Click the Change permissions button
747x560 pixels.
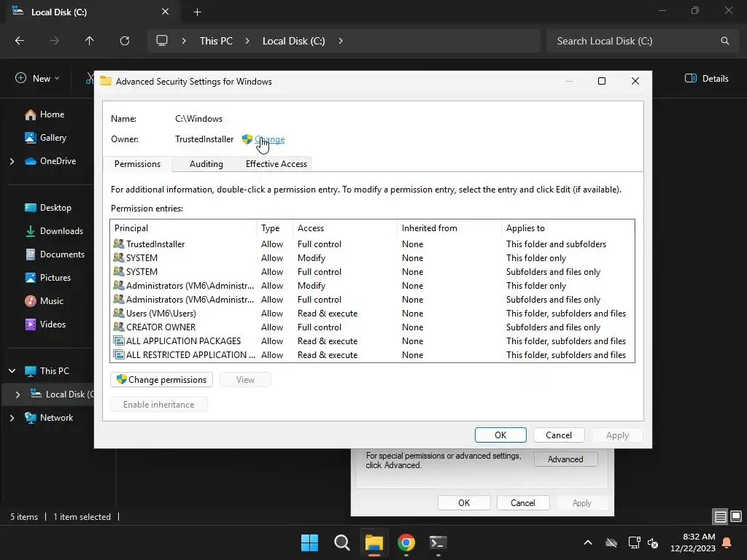(x=161, y=379)
